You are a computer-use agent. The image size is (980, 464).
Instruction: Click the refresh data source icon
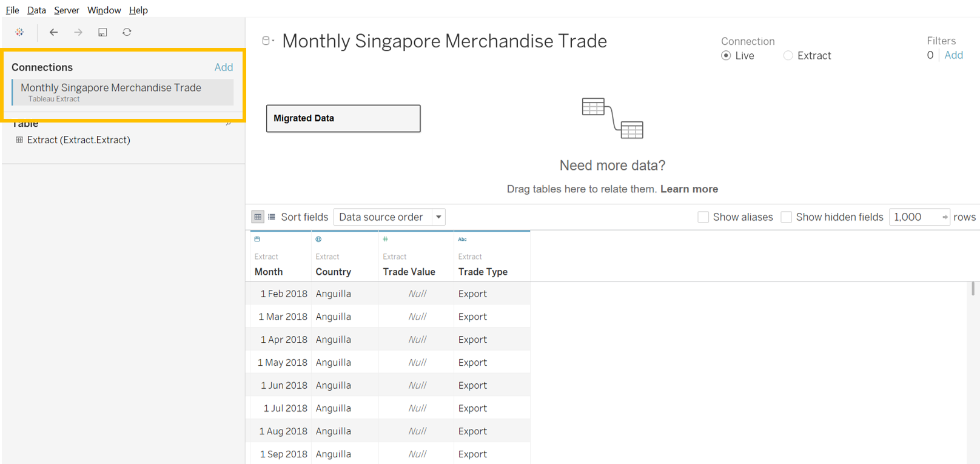click(127, 32)
